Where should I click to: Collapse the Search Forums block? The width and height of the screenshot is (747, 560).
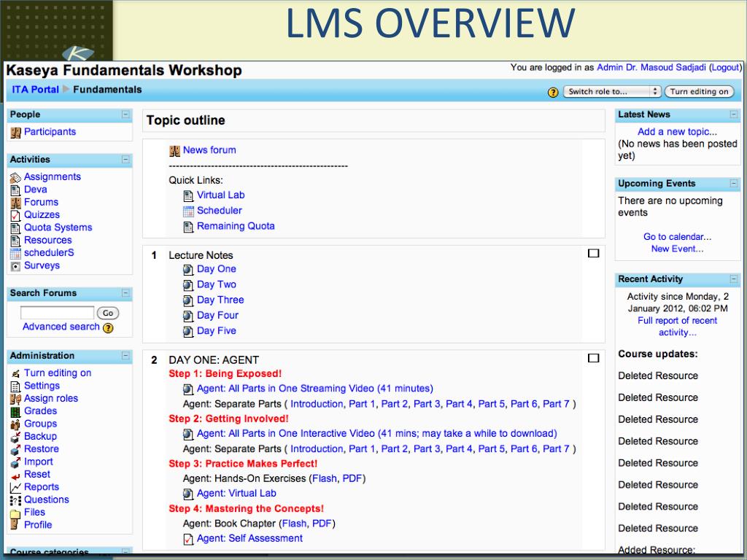(125, 293)
